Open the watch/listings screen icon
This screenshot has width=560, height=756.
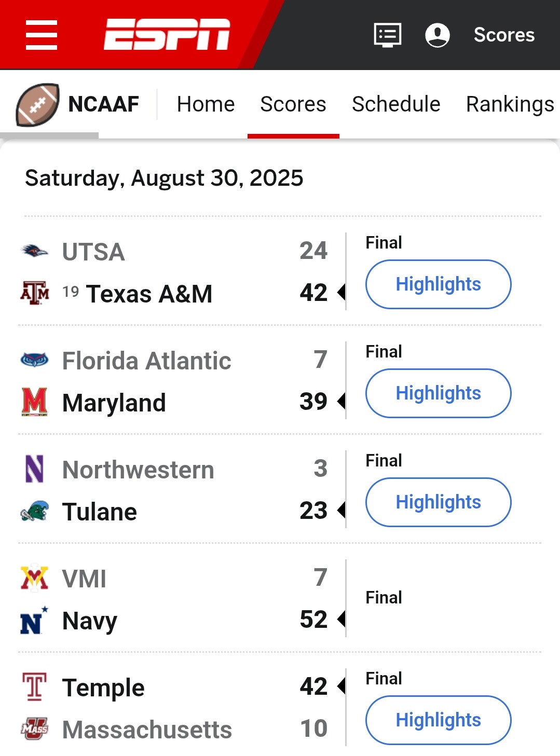[x=387, y=35]
